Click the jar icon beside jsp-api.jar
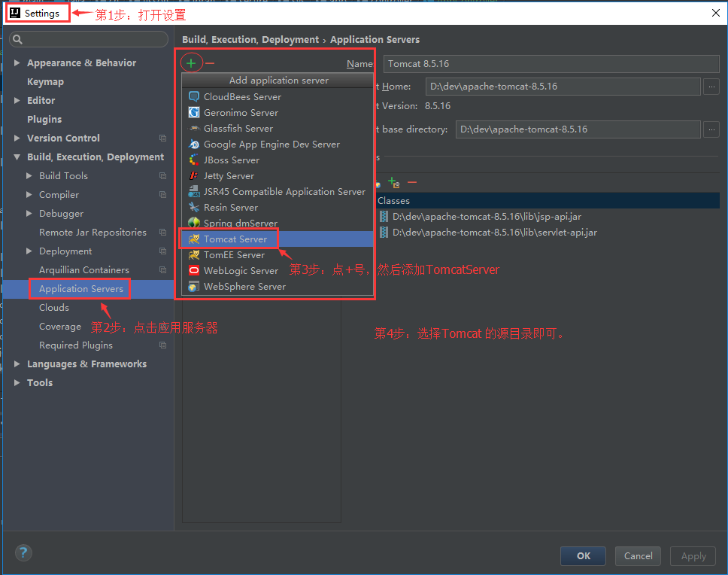The height and width of the screenshot is (575, 728). [x=384, y=217]
